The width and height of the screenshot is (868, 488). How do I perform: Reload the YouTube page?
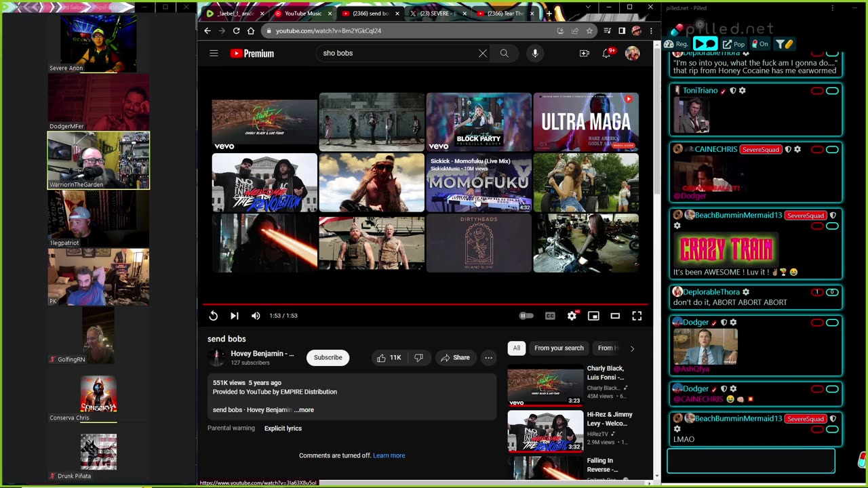coord(236,30)
